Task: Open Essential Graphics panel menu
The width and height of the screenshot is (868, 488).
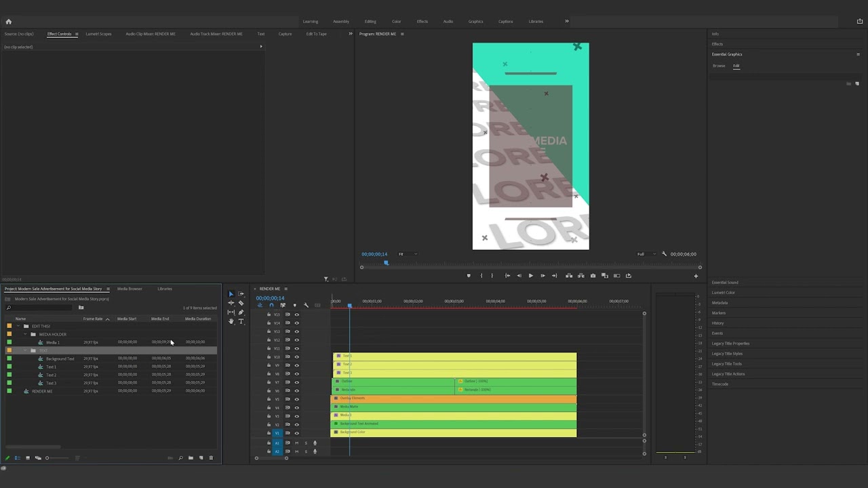Action: pyautogui.click(x=858, y=54)
